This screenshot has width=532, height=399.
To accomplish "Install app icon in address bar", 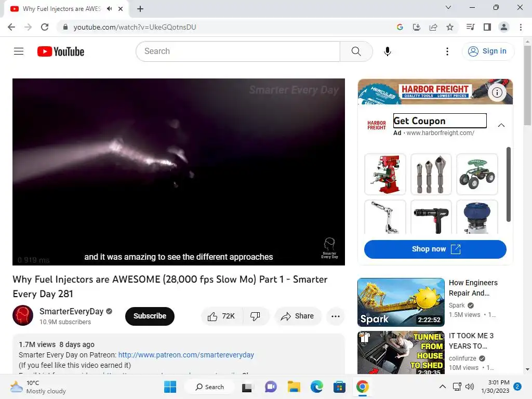I will (x=416, y=27).
